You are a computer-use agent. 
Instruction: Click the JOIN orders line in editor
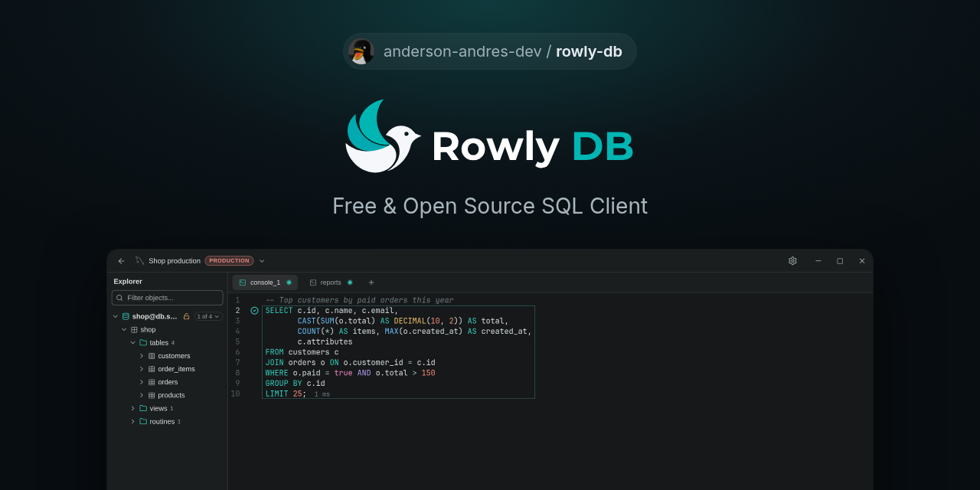350,363
